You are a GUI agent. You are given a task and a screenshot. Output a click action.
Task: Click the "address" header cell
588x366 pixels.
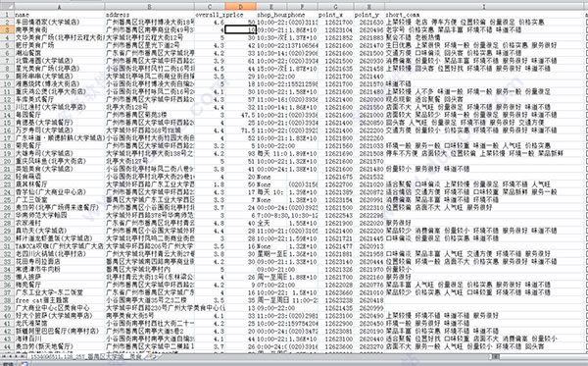point(150,15)
